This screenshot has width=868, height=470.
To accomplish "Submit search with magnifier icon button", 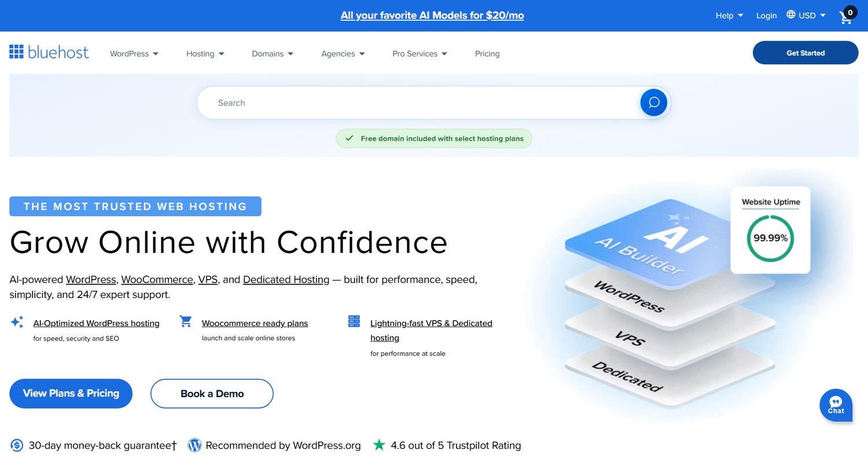I will [x=654, y=102].
